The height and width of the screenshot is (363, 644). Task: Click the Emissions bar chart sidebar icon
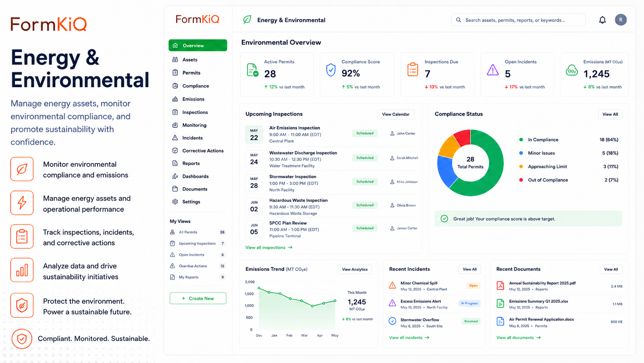[x=175, y=99]
